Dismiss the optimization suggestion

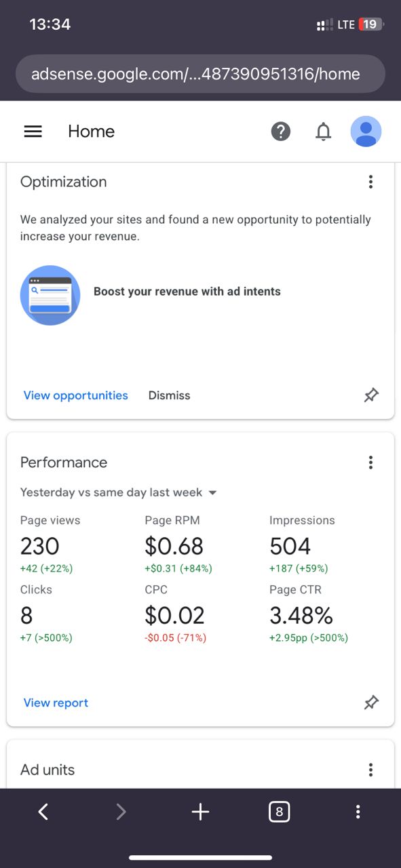169,395
